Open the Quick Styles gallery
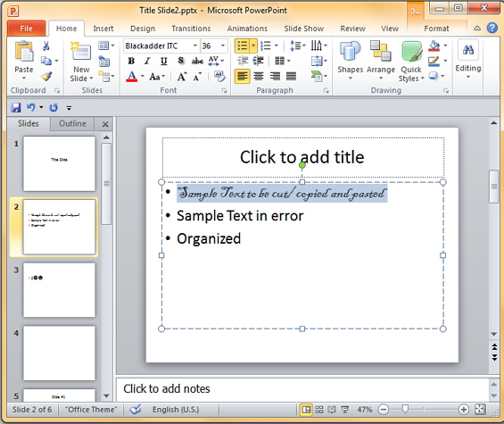This screenshot has width=504, height=424. coord(411,61)
